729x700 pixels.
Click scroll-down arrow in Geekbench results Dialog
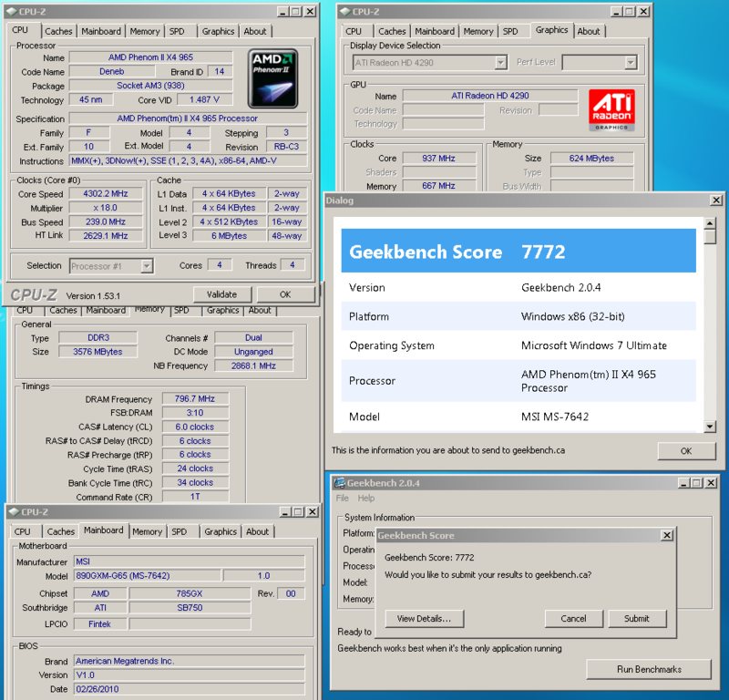pyautogui.click(x=710, y=427)
